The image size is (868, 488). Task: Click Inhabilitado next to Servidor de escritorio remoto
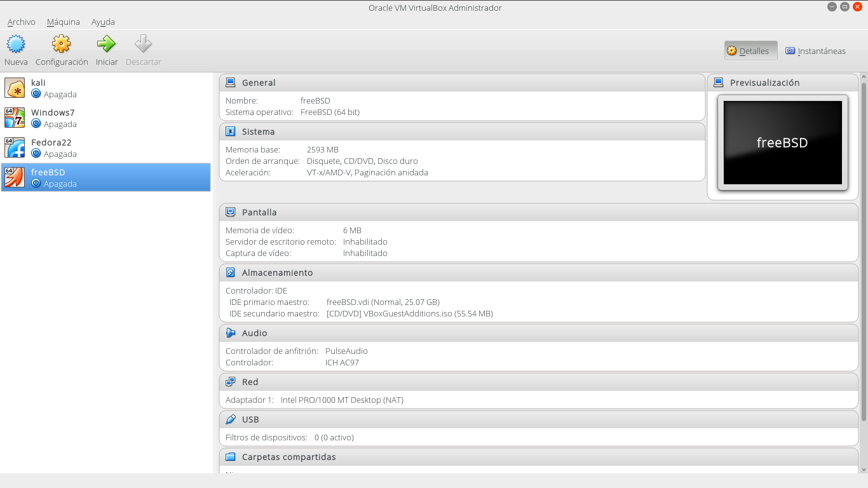[x=365, y=241]
